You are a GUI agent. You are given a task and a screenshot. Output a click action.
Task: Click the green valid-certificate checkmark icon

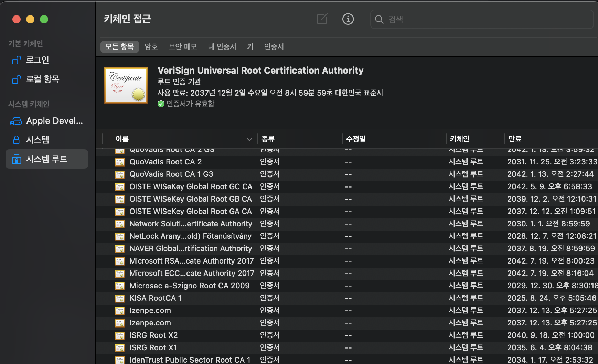tap(161, 104)
